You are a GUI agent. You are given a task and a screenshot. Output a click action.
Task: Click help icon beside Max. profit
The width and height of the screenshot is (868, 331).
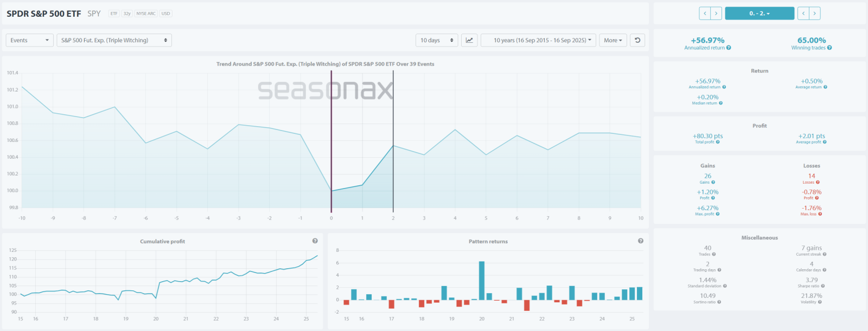[718, 214]
